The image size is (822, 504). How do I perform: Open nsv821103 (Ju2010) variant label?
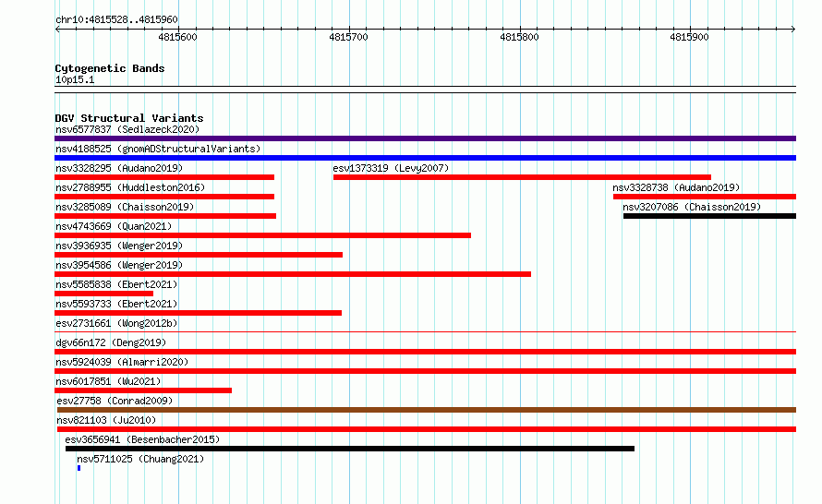pos(106,420)
